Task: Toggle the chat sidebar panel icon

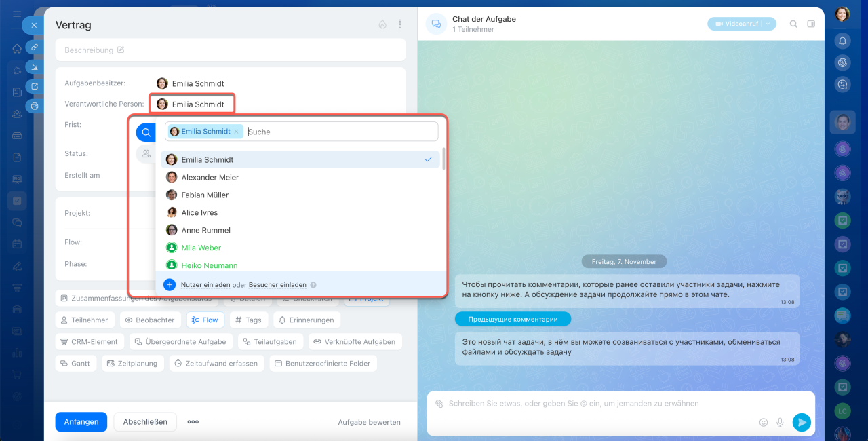Action: coord(811,24)
